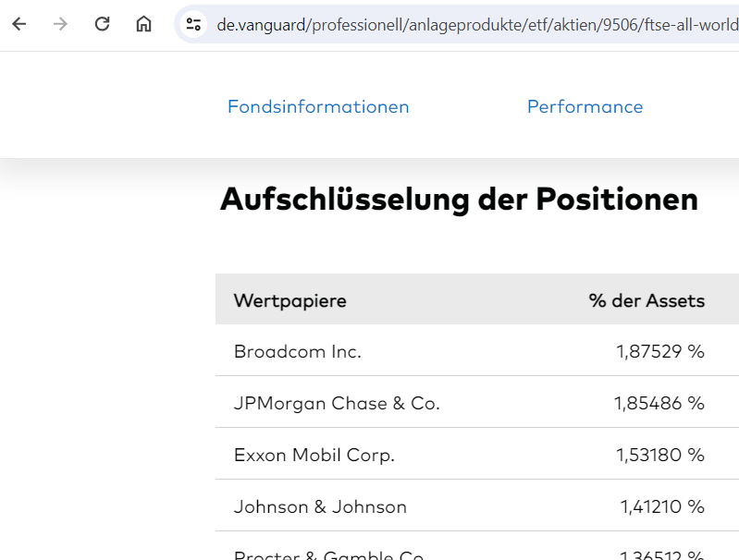Click the Aufschlüsselung der Positionen heading
Image resolution: width=739 pixels, height=560 pixels.
459,199
